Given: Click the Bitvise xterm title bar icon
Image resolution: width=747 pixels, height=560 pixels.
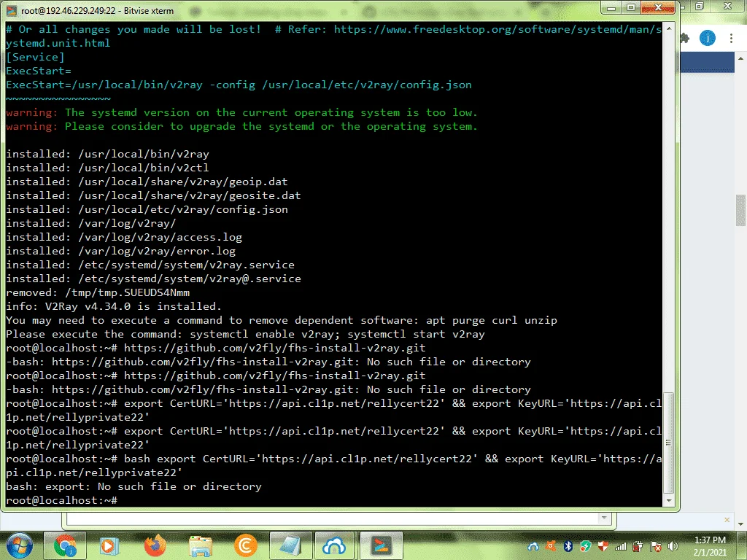Looking at the screenshot, I should pos(11,10).
